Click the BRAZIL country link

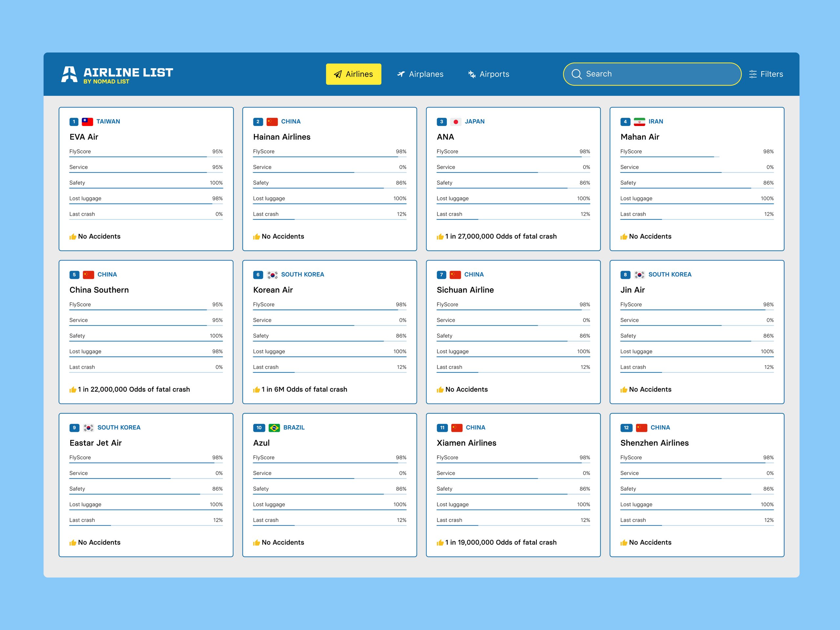coord(294,428)
